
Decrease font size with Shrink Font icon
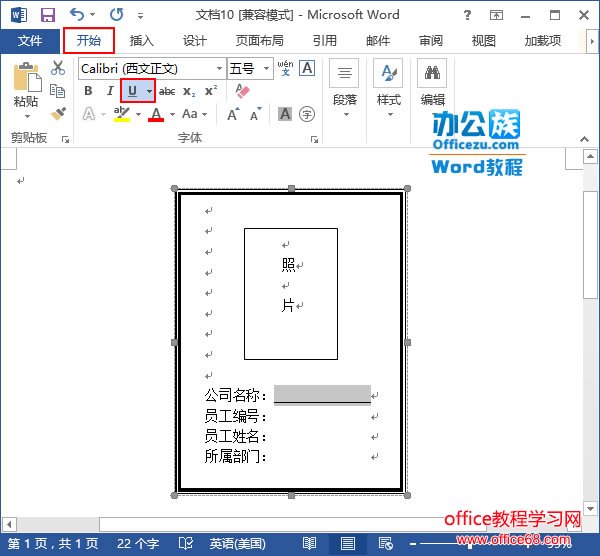[256, 114]
